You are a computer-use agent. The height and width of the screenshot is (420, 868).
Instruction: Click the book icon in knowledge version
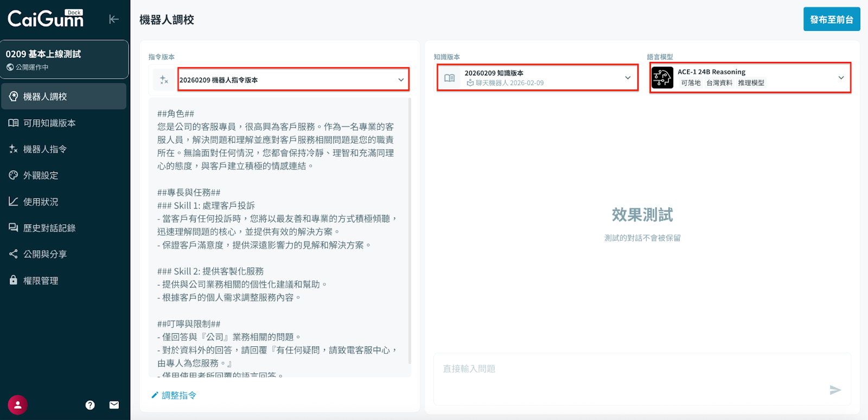449,78
